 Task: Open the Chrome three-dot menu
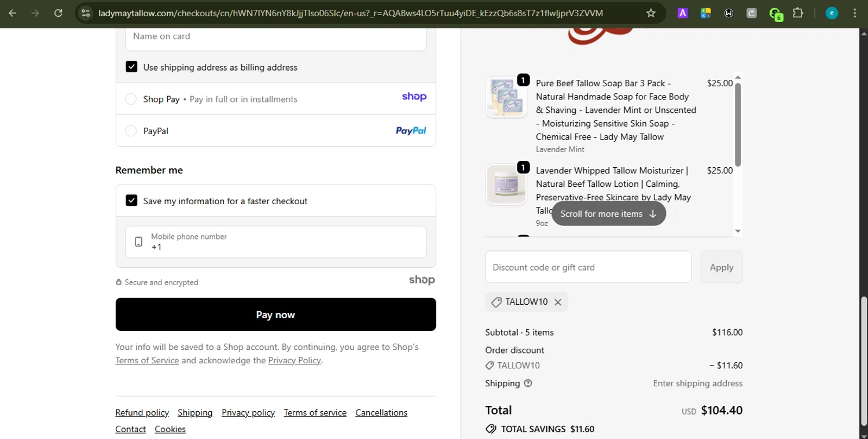point(855,13)
